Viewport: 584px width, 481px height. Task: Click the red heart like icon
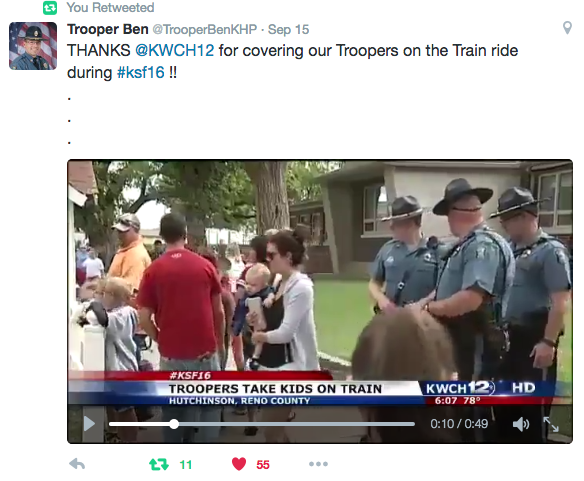pyautogui.click(x=239, y=464)
